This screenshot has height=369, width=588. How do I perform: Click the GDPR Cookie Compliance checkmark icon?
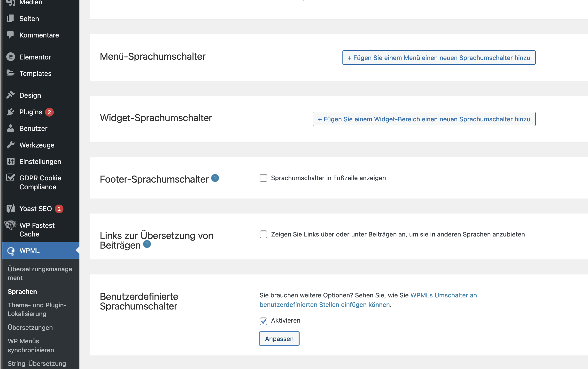[x=10, y=178]
